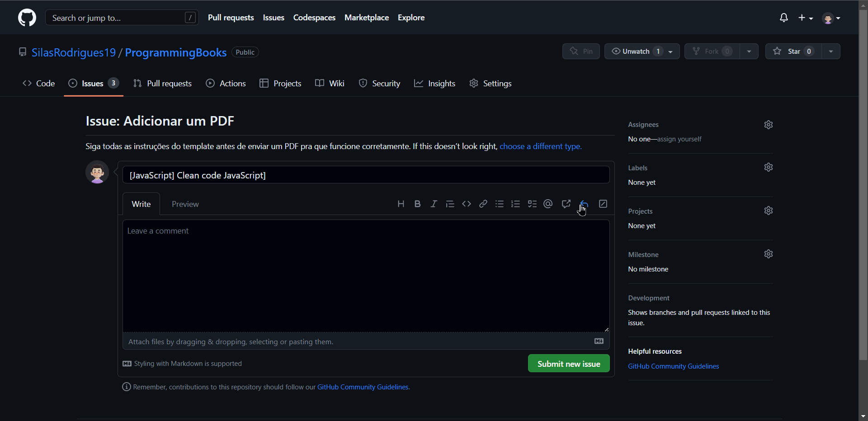Viewport: 868px width, 421px height.
Task: Expand the Fork options dropdown arrow
Action: pos(749,51)
